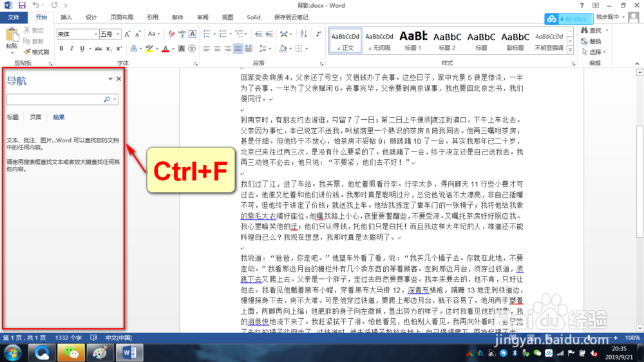Click the Bullets list icon

[207, 34]
